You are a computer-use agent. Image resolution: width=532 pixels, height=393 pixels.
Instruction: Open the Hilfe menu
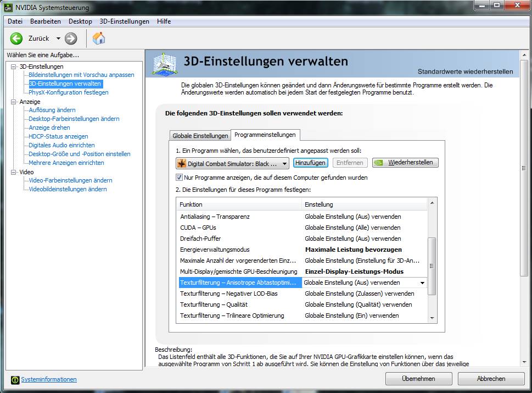point(164,21)
